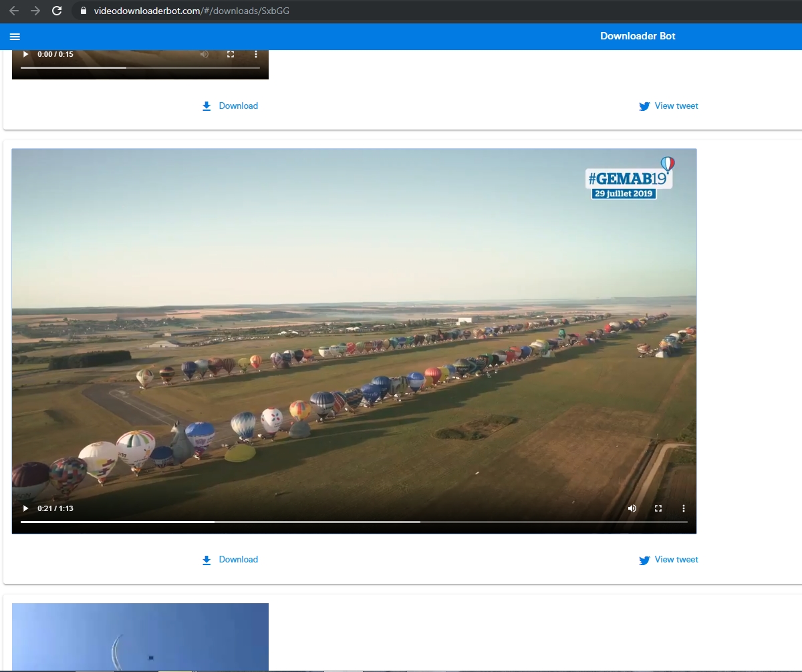The width and height of the screenshot is (802, 672).
Task: Open the hamburger navigation menu
Action: point(15,37)
